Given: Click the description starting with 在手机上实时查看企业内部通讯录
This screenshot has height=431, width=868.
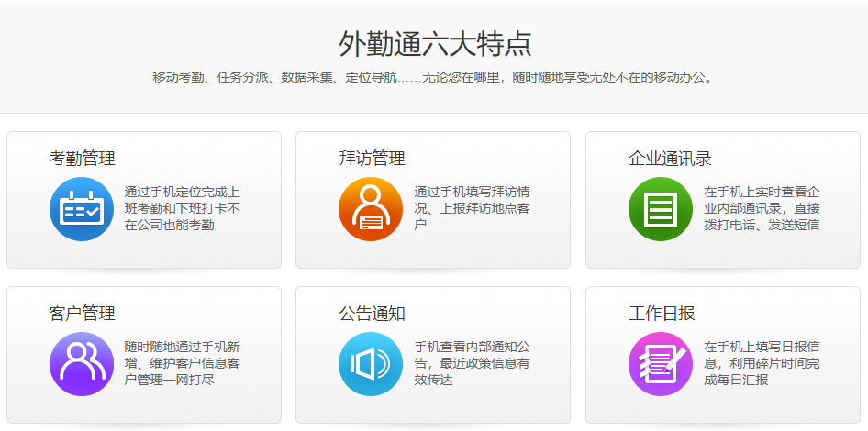Looking at the screenshot, I should 762,208.
